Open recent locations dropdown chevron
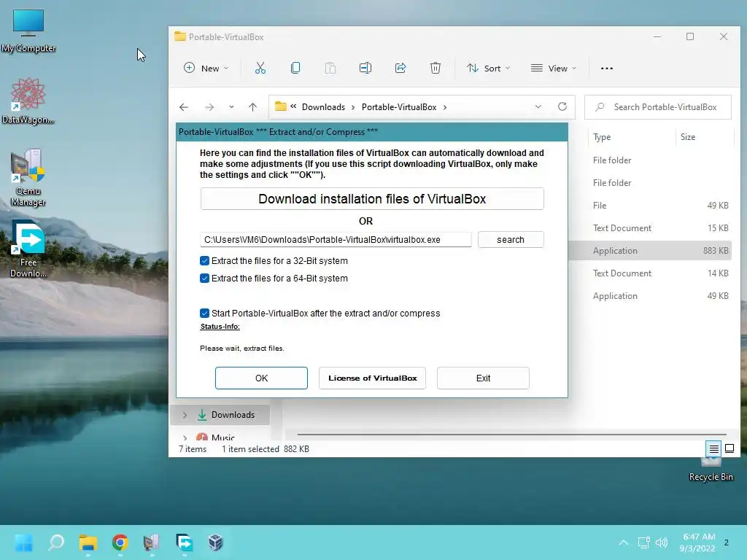Screen dimensions: 747x560 coord(231,107)
